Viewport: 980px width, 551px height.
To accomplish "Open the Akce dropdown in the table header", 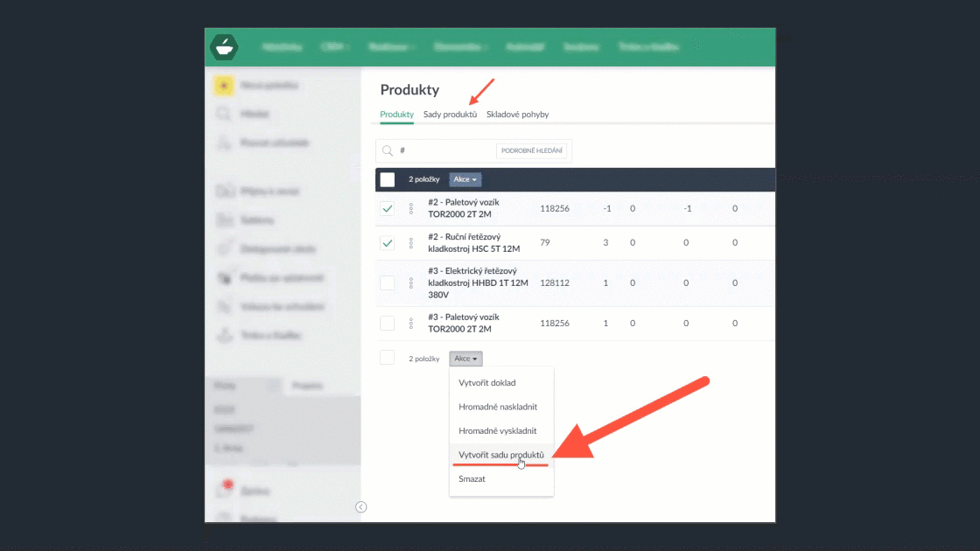I will coord(465,179).
